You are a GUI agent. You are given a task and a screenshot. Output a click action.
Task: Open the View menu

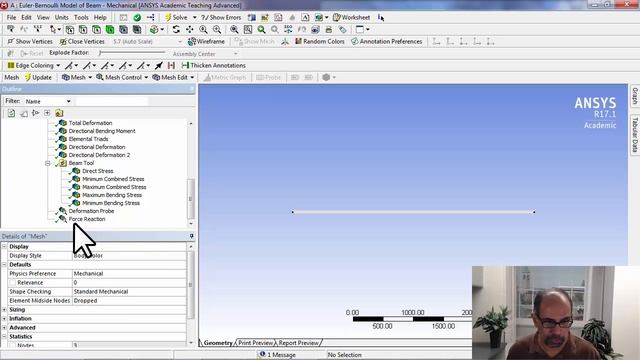[x=43, y=18]
